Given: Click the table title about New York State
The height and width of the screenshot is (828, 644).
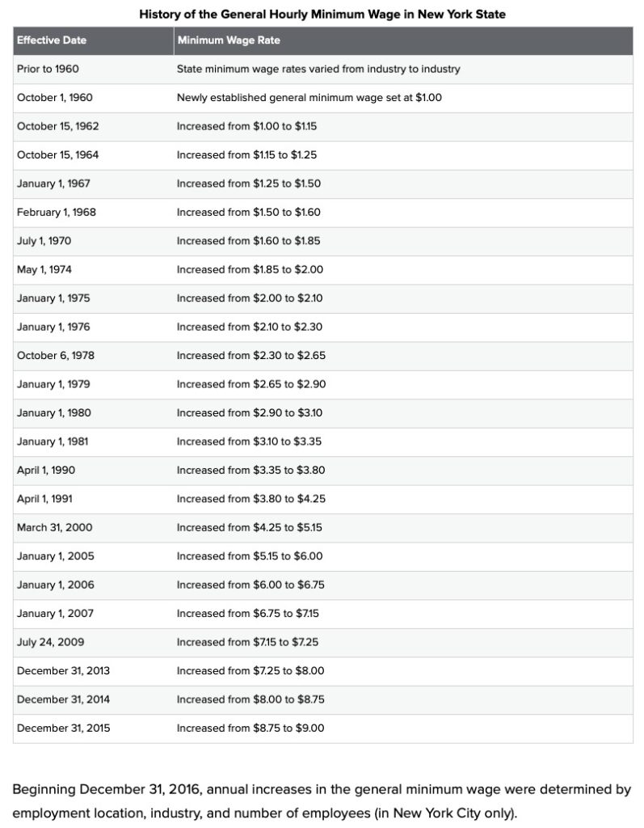Looking at the screenshot, I should pyautogui.click(x=322, y=14).
